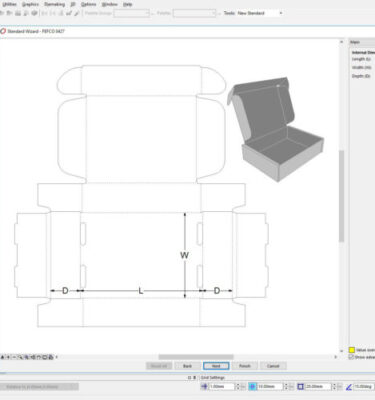Image resolution: width=375 pixels, height=400 pixels.
Task: Click the Length (L) parameter label
Action: 361,59
